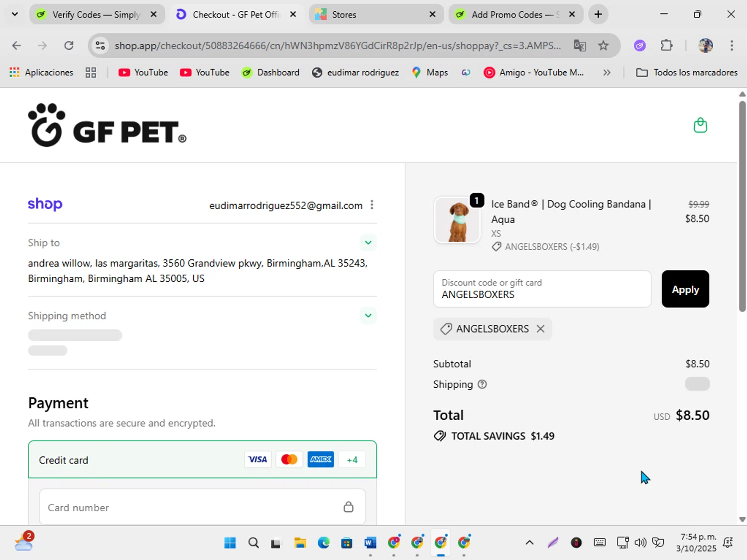Switch to the Add Promo Codes tab
The height and width of the screenshot is (560, 747).
[x=515, y=14]
